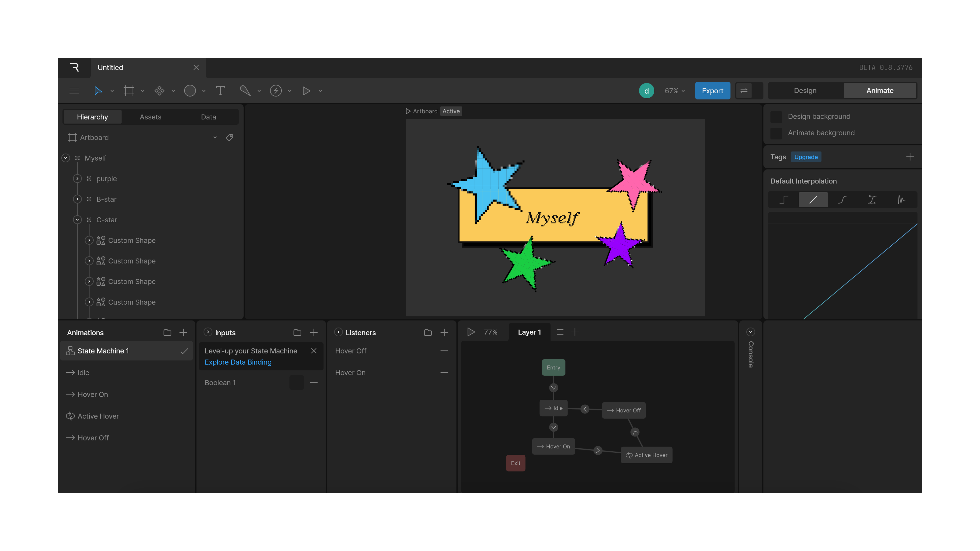980x551 pixels.
Task: Switch to the Assets tab
Action: pos(150,117)
